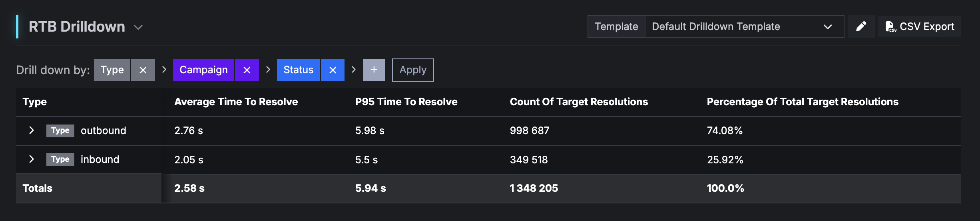The image size is (980, 221).
Task: Click the Apply button
Action: coord(413,70)
